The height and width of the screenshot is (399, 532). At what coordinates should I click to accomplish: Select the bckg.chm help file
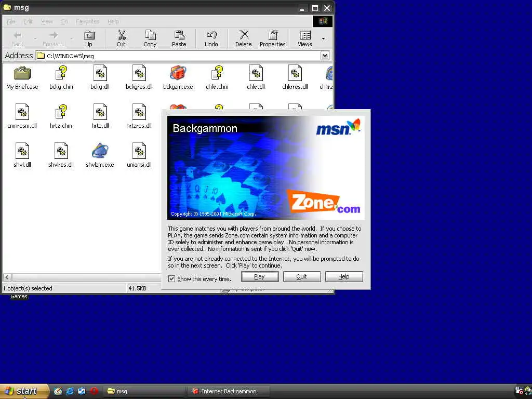tap(61, 78)
